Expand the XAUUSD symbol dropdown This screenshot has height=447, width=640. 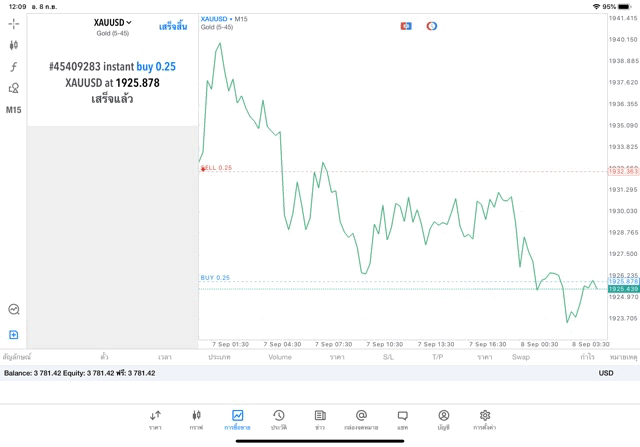pyautogui.click(x=112, y=22)
